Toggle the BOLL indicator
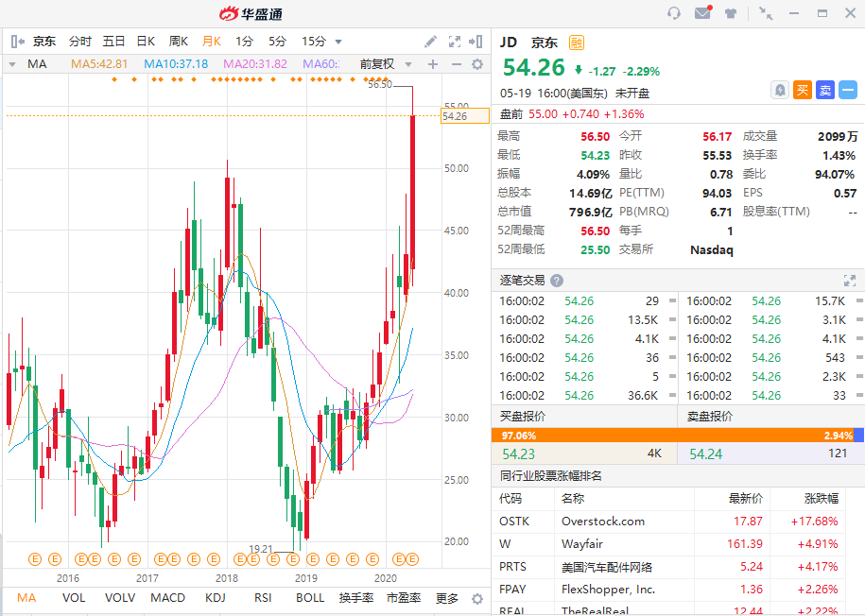Screen dimensions: 865x616 [x=310, y=598]
